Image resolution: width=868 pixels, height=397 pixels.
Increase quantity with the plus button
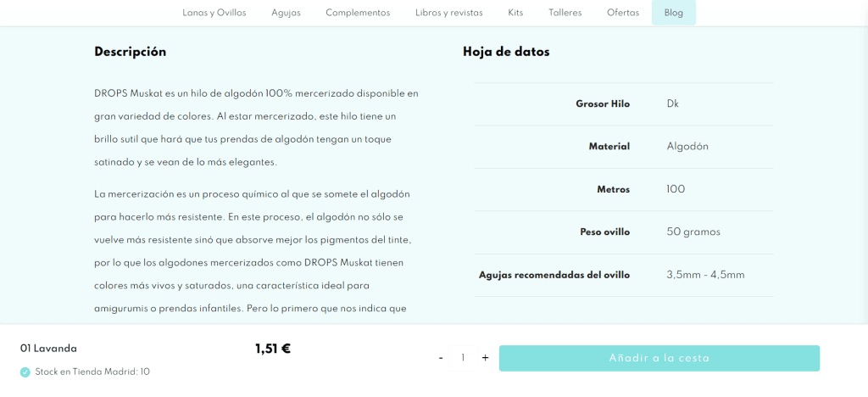pyautogui.click(x=485, y=358)
